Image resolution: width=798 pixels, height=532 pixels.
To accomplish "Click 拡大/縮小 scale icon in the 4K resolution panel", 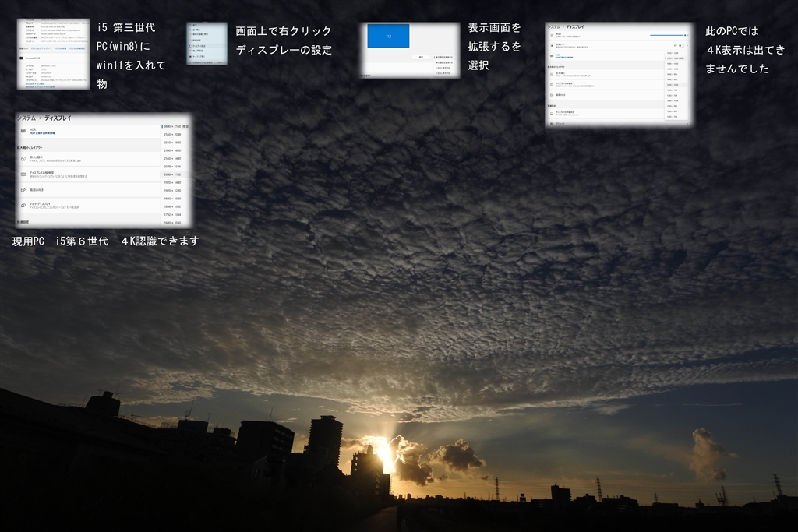I will click(x=23, y=159).
